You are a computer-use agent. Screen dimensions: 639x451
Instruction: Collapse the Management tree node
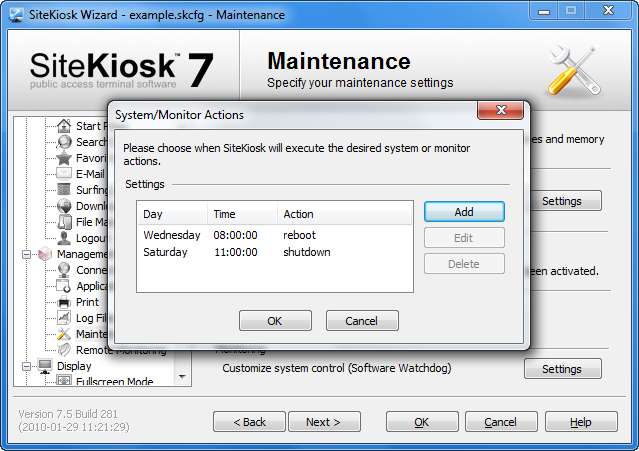pos(24,254)
